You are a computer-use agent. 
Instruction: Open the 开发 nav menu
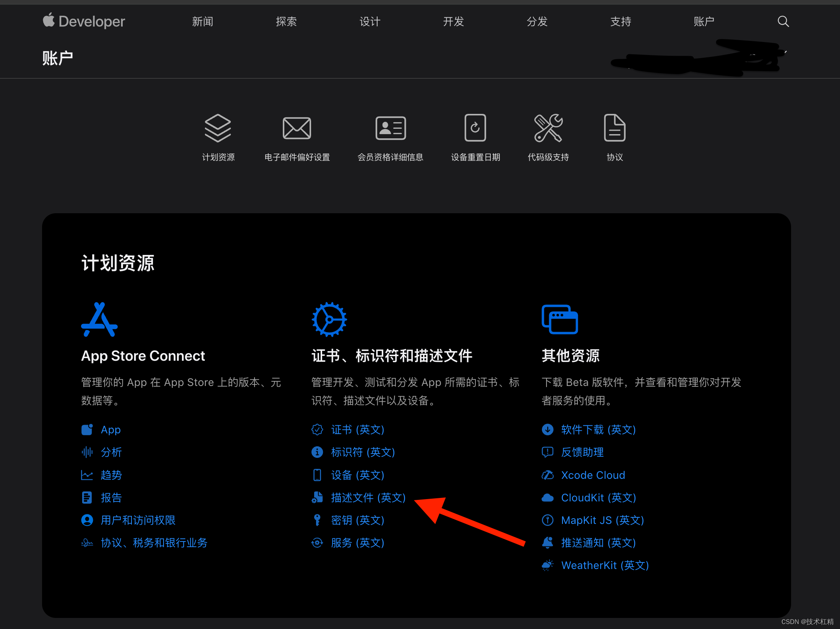(x=454, y=21)
